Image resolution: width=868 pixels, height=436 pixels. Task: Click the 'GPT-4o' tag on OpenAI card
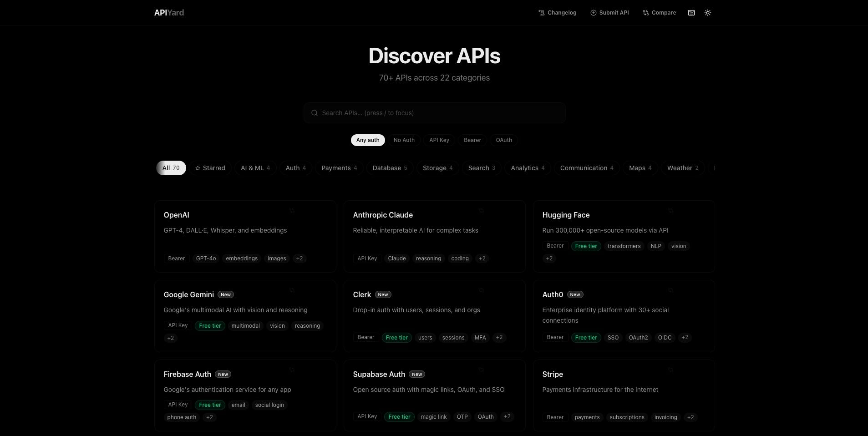coord(206,259)
